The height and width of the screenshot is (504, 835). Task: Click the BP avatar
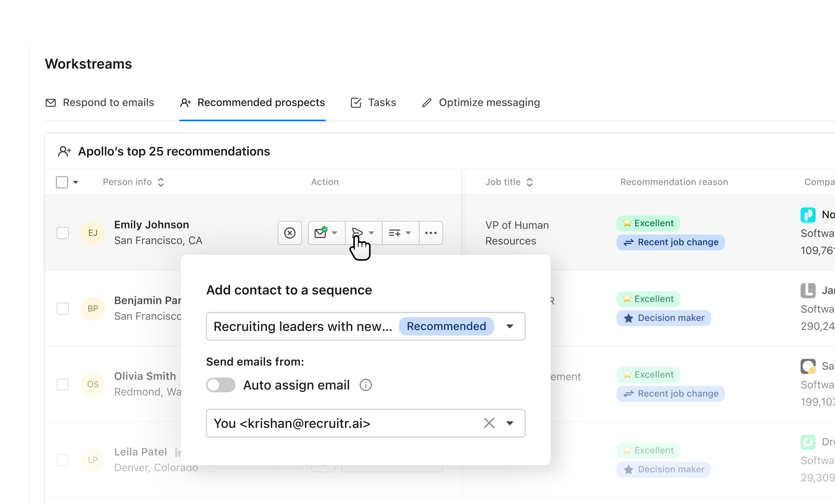pyautogui.click(x=93, y=309)
